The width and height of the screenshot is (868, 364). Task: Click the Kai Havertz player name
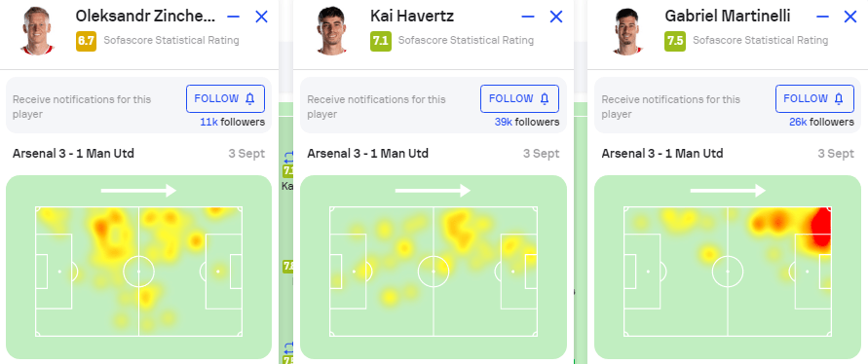[412, 16]
